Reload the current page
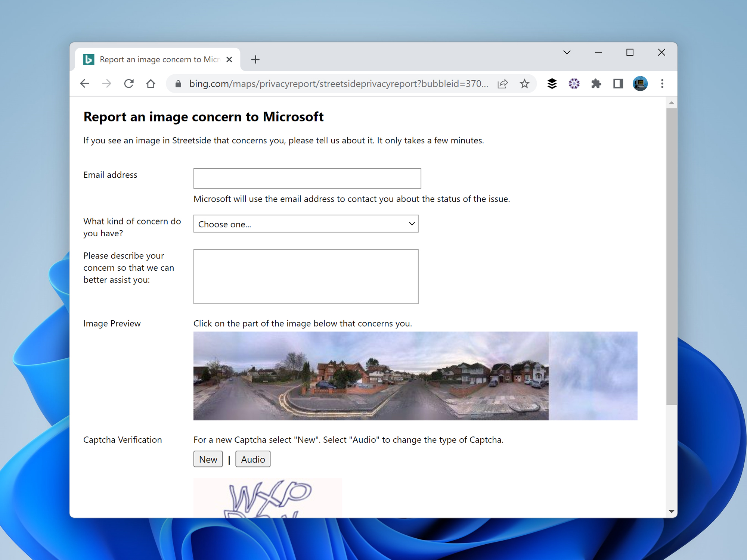Screen dimensions: 747x560 click(129, 84)
